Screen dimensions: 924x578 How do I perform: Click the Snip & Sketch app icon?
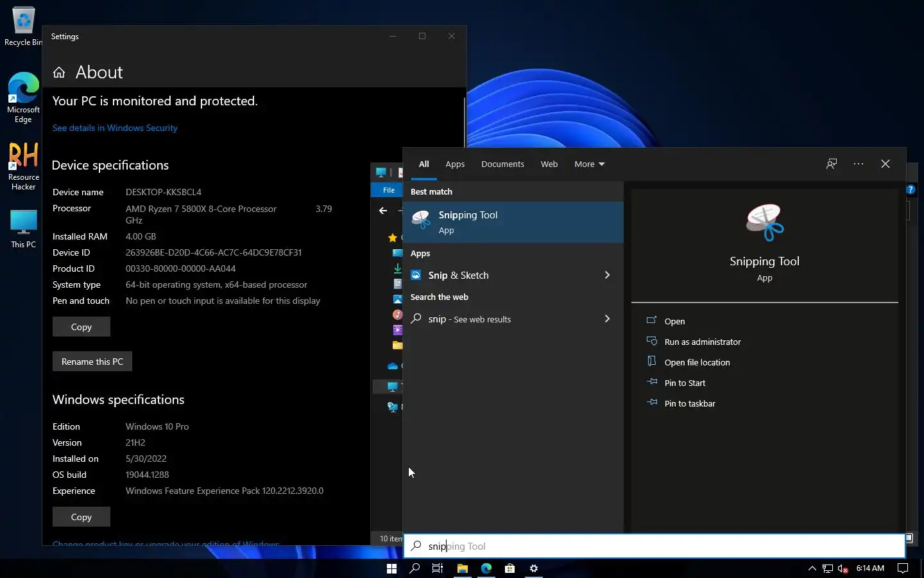pyautogui.click(x=416, y=275)
